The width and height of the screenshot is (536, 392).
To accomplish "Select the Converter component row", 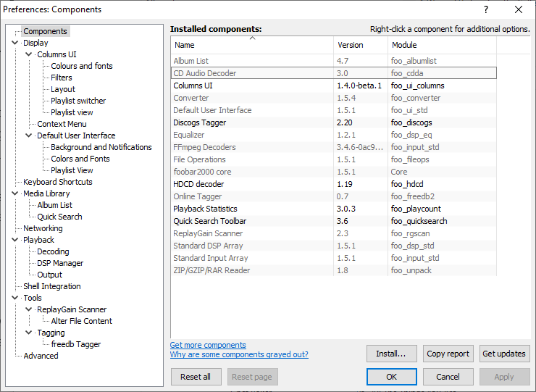I will click(x=334, y=98).
